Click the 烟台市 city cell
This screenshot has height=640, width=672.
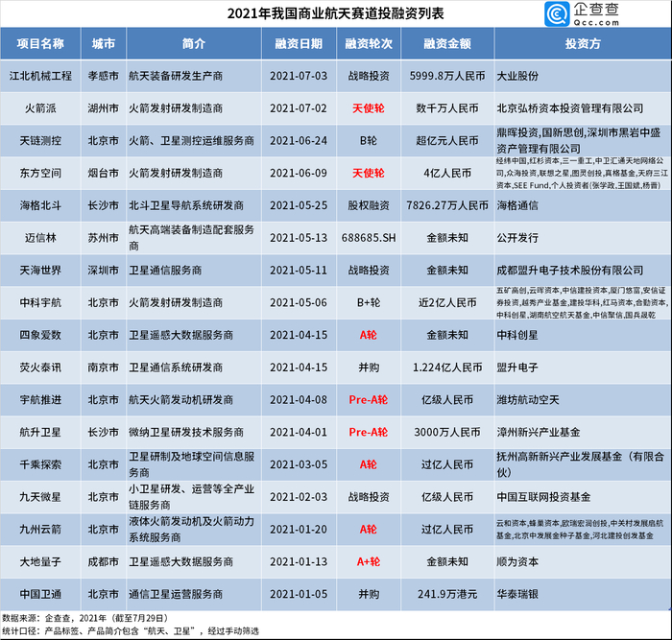[x=104, y=173]
